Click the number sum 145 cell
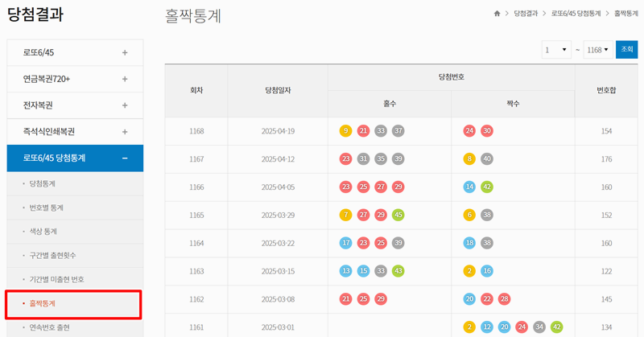 pyautogui.click(x=606, y=299)
